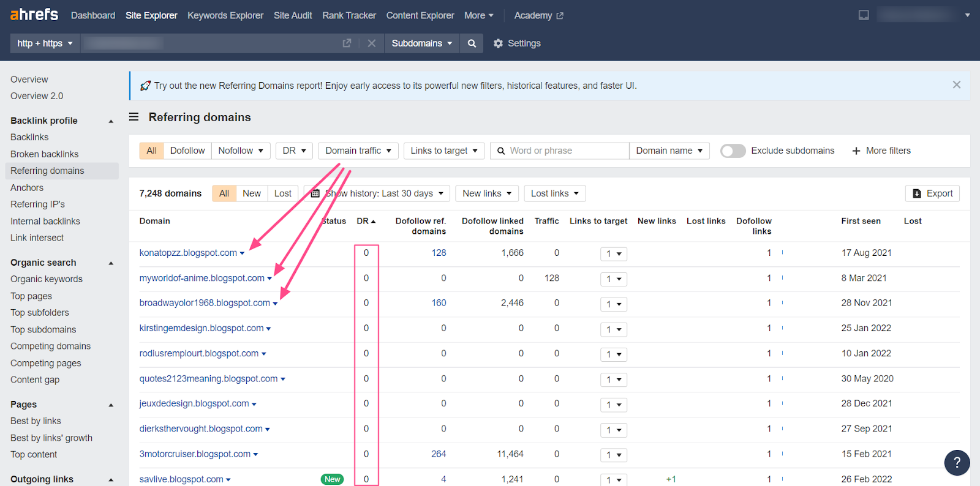Select the All link-type filter tab
Viewport: 980px width, 486px height.
click(151, 151)
